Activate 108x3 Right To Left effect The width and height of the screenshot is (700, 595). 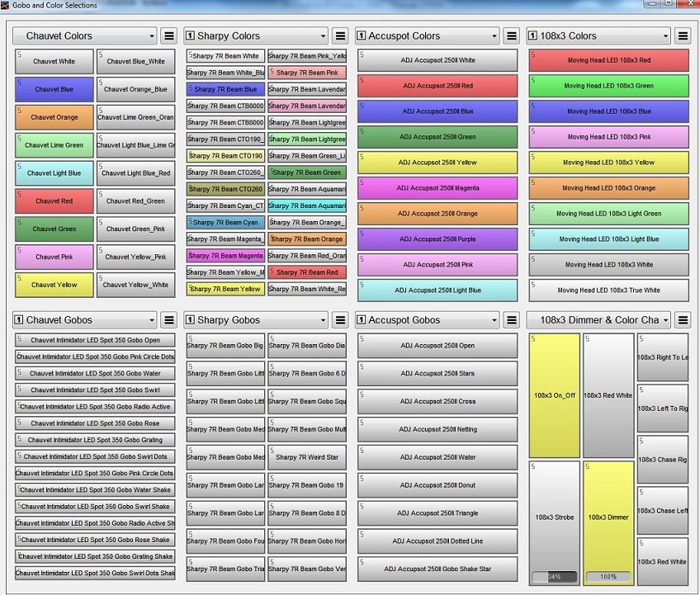tap(663, 357)
